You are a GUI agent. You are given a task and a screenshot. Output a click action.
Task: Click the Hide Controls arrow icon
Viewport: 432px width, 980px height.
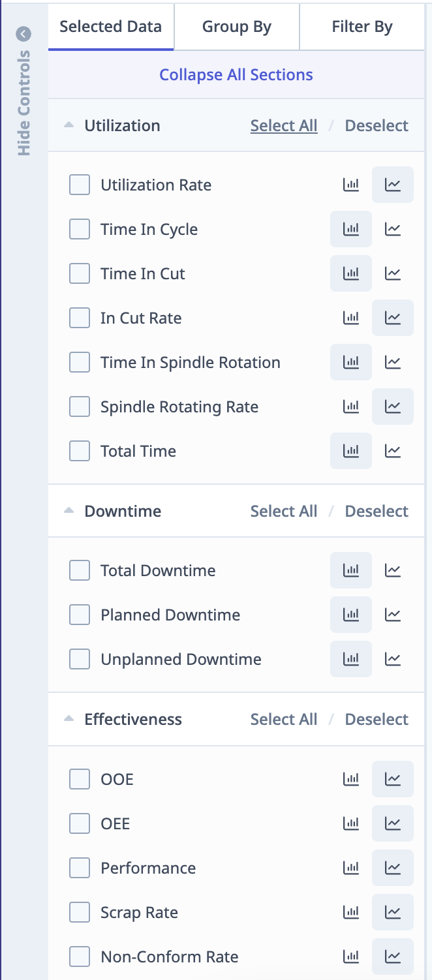tap(24, 33)
